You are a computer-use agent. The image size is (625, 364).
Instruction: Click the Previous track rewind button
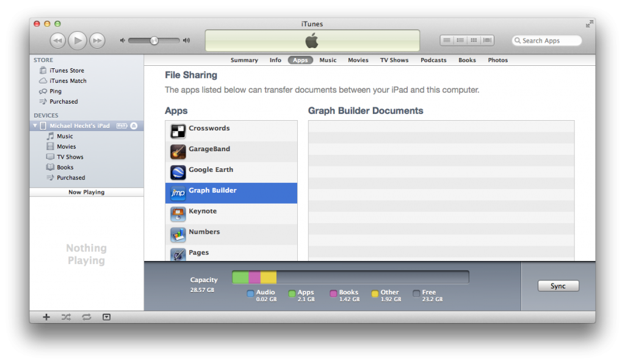click(x=58, y=41)
